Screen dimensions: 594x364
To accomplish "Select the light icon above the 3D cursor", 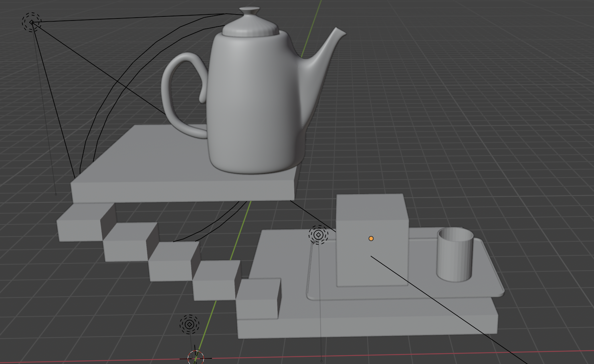I will 190,324.
